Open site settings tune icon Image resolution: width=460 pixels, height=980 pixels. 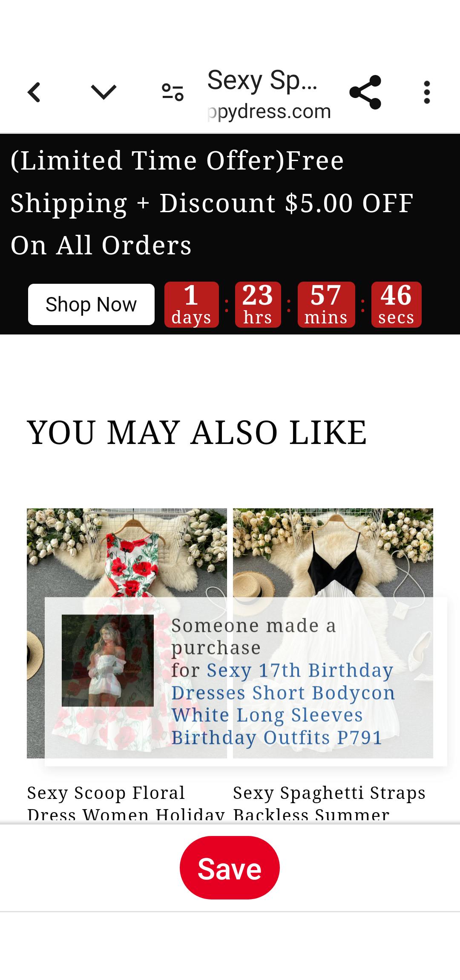coord(172,92)
